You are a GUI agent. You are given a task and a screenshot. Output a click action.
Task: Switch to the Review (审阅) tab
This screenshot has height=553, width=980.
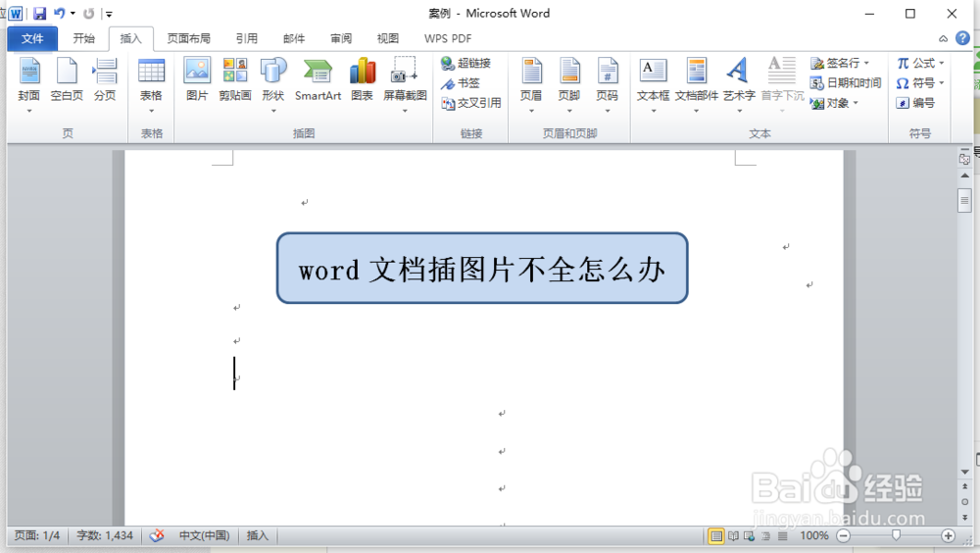341,39
